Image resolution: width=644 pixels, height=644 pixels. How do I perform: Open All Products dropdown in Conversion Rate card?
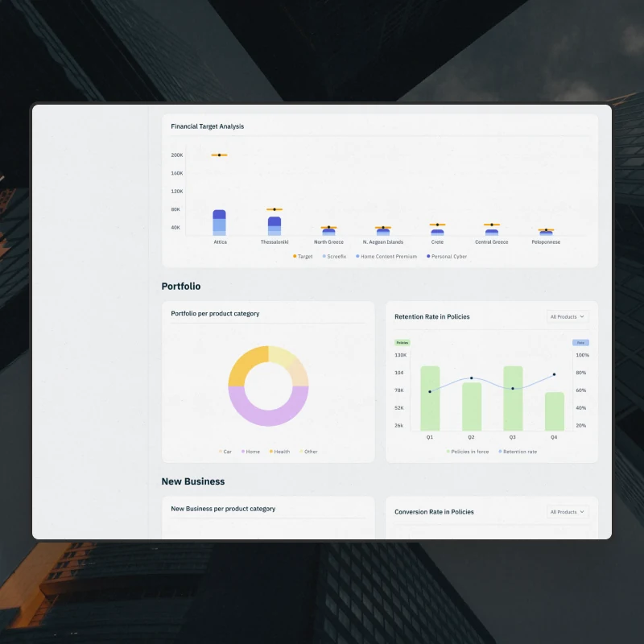pyautogui.click(x=568, y=512)
